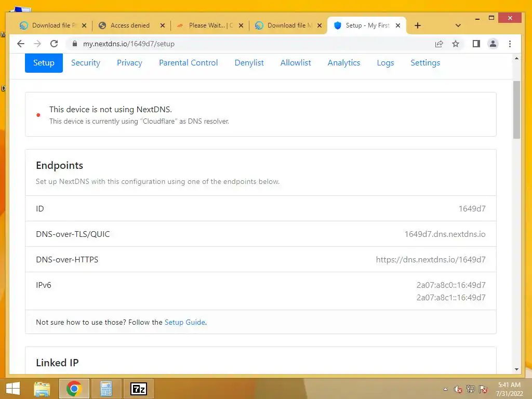Open Calculator from the taskbar
532x399 pixels.
tap(106, 389)
